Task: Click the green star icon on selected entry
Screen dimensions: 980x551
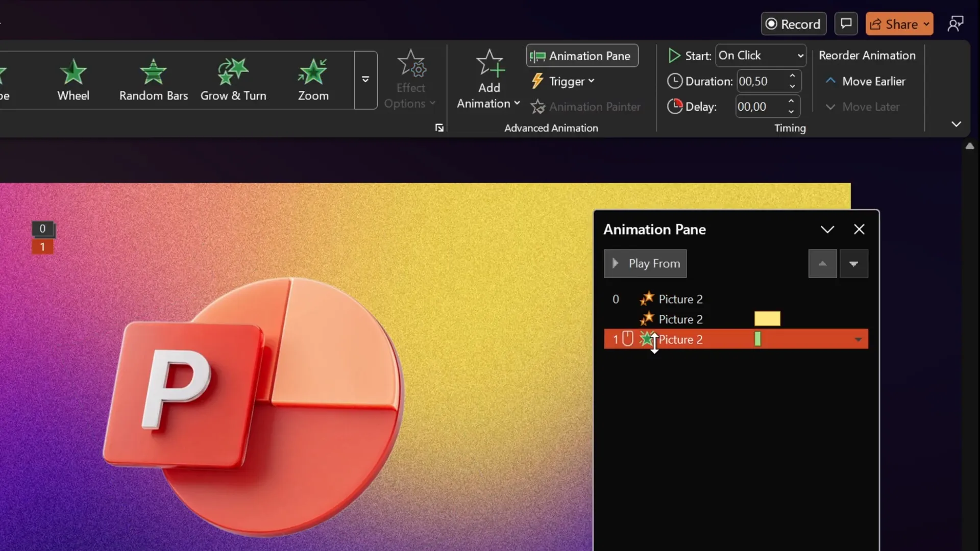Action: pyautogui.click(x=646, y=339)
